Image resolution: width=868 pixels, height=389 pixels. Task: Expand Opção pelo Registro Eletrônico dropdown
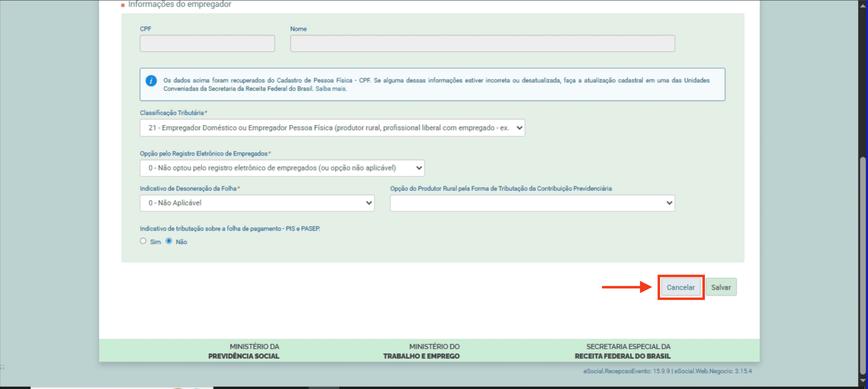coord(282,168)
